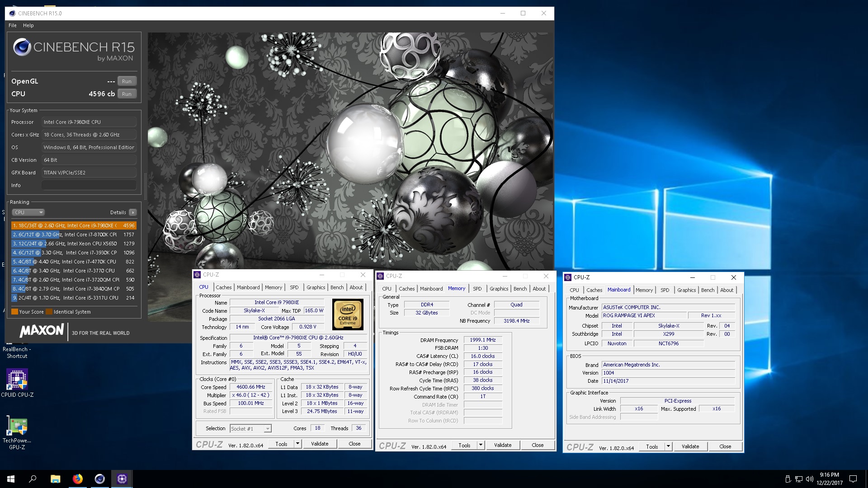Select the i7-3930K ranking row
Image resolution: width=868 pixels, height=488 pixels.
(74, 253)
